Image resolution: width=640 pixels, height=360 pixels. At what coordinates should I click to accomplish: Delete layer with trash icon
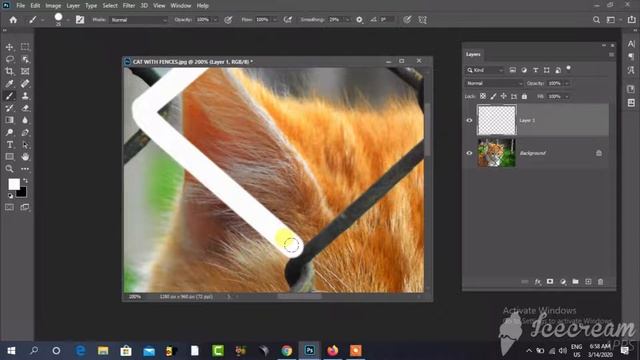(x=600, y=282)
